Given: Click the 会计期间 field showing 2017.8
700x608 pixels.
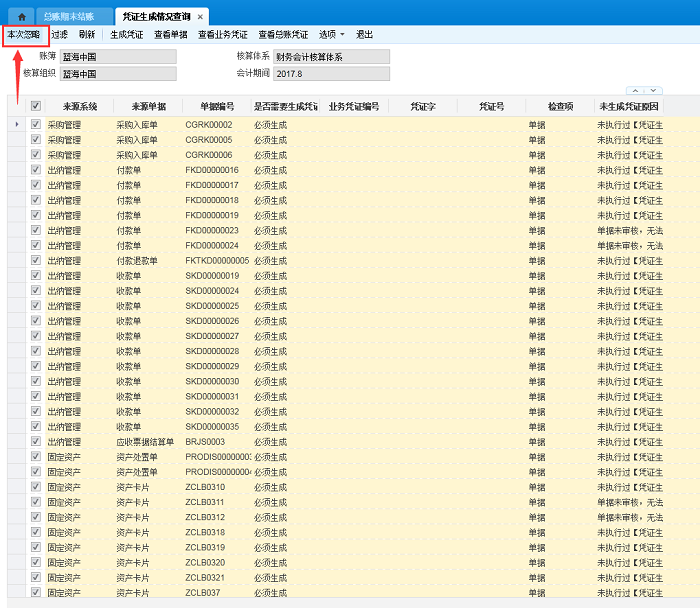Looking at the screenshot, I should [x=317, y=73].
